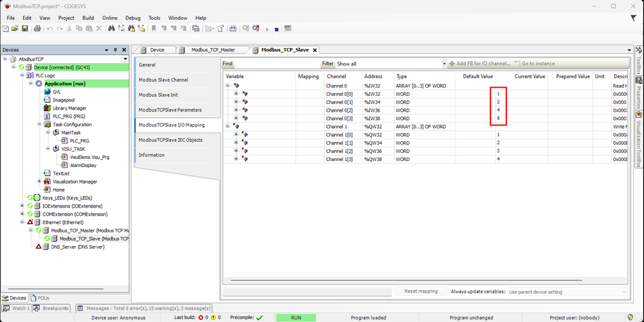Click the Application gear icon in tree
The width and height of the screenshot is (644, 322).
(x=39, y=84)
